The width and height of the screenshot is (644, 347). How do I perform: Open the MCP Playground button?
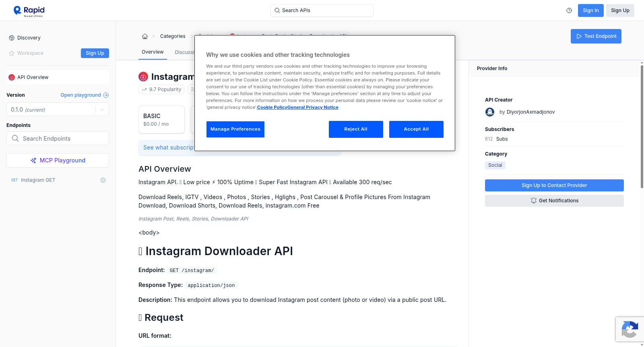(x=58, y=160)
